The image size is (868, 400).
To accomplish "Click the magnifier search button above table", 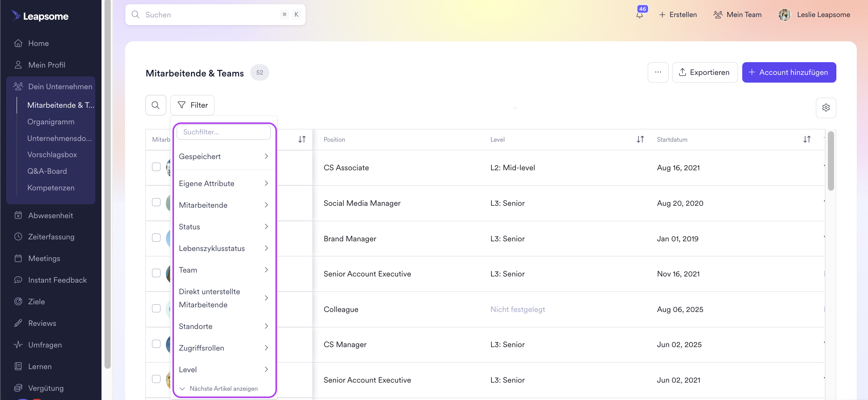I will click(155, 105).
